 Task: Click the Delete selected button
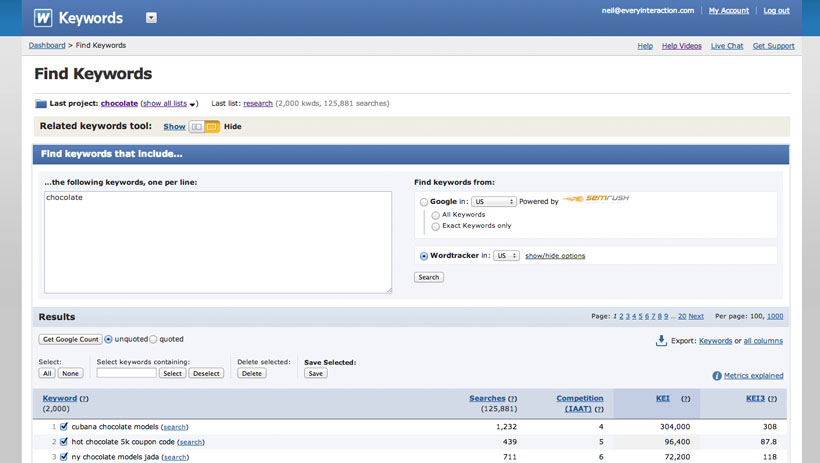pos(252,374)
